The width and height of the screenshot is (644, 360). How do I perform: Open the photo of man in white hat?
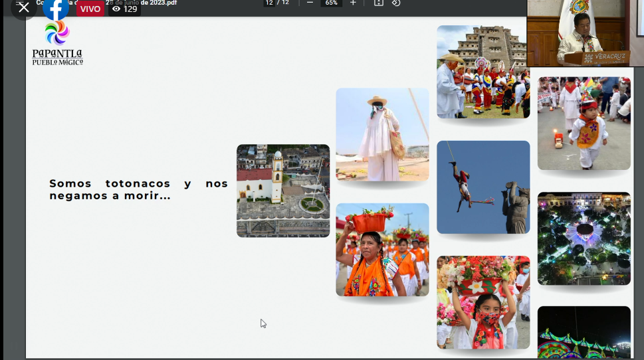[x=382, y=134]
